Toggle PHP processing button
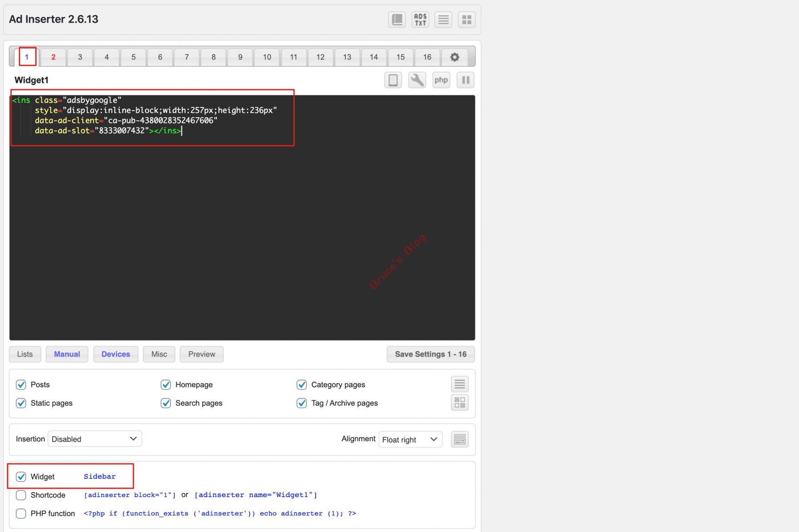The image size is (799, 532). click(x=441, y=80)
